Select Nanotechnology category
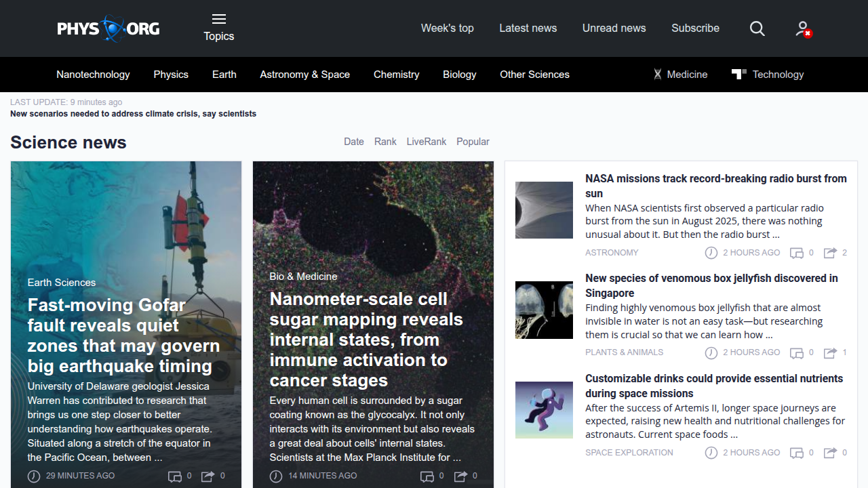Viewport: 868px width, 488px height. coord(93,75)
